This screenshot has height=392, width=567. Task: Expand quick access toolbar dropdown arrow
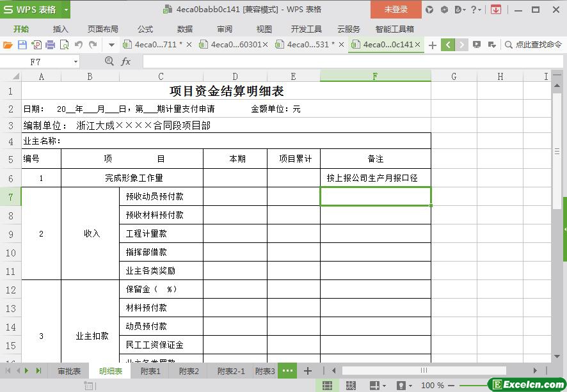point(111,45)
